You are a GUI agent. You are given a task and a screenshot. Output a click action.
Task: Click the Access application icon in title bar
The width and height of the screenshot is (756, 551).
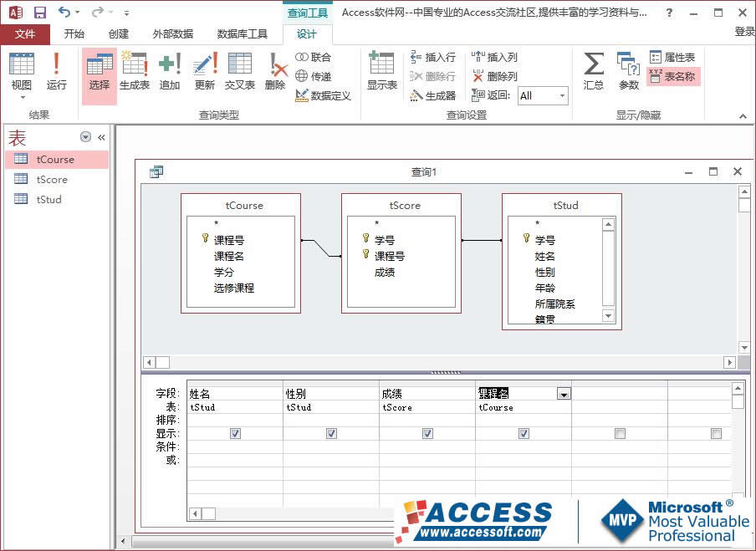click(x=15, y=12)
